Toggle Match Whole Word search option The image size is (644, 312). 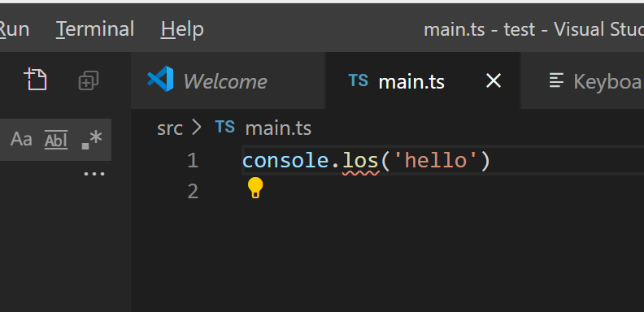[x=56, y=140]
